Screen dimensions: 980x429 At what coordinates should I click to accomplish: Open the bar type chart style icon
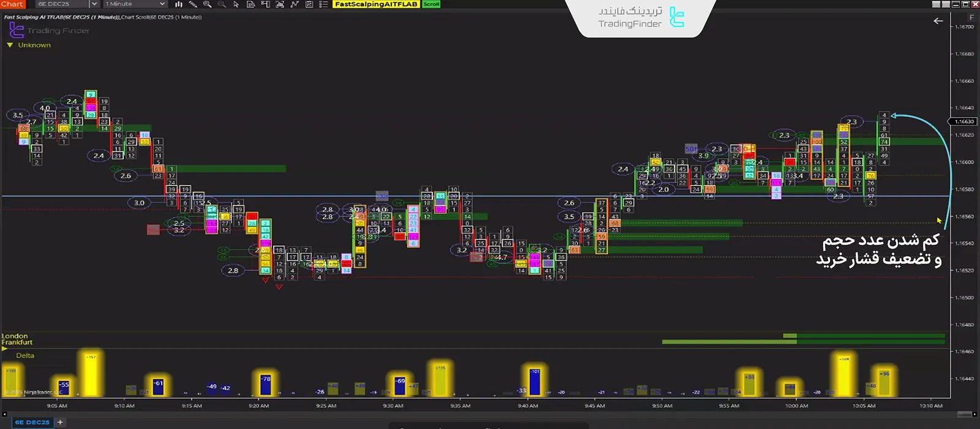click(179, 4)
